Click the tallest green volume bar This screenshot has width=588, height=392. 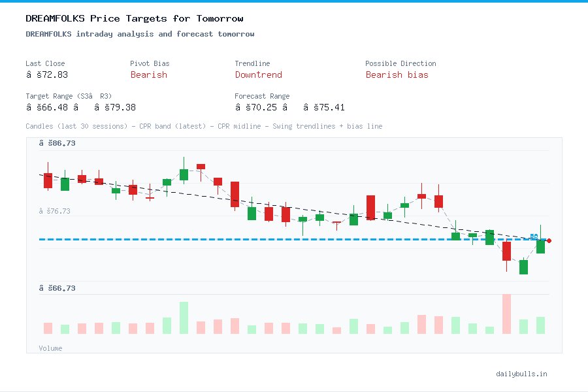point(184,318)
